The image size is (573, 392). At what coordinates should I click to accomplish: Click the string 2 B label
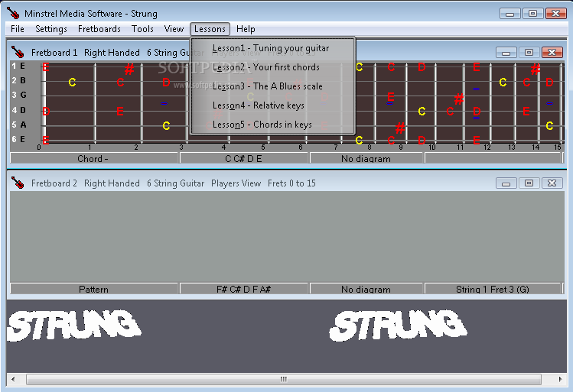point(23,80)
